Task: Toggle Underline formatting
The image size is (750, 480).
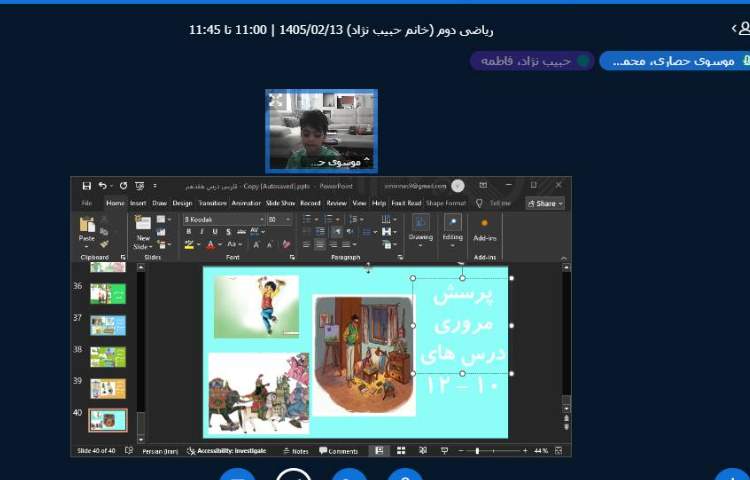Action: 215,232
